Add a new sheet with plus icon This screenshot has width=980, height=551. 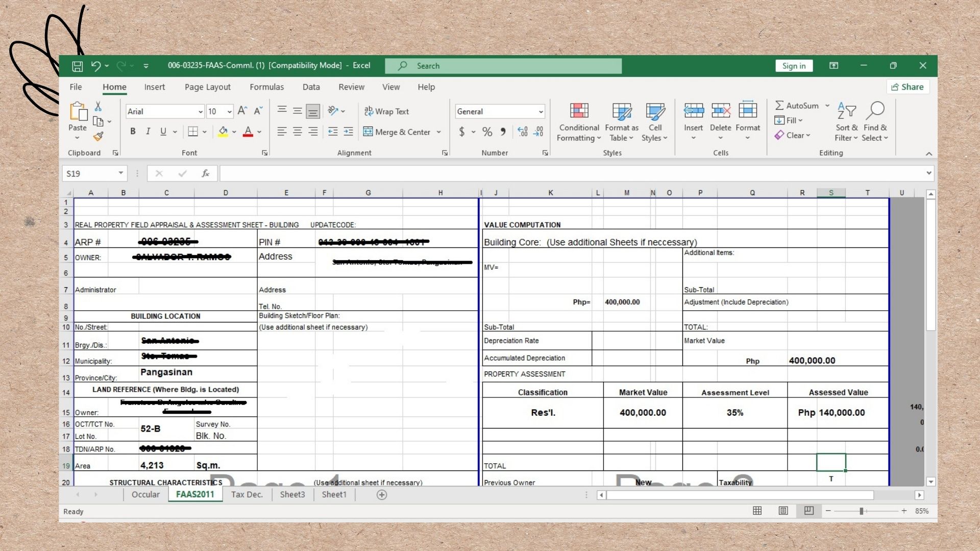point(381,494)
